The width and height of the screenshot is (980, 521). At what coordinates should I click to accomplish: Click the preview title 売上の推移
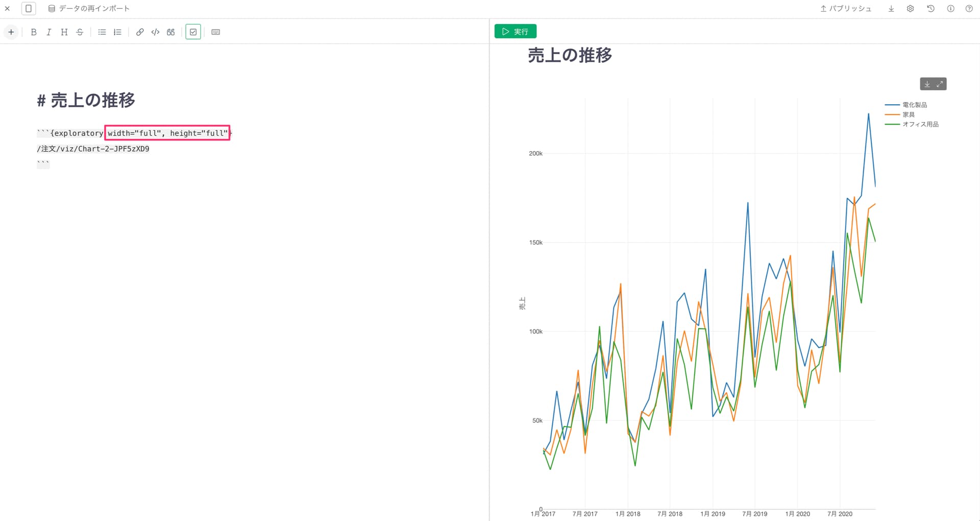click(x=570, y=55)
